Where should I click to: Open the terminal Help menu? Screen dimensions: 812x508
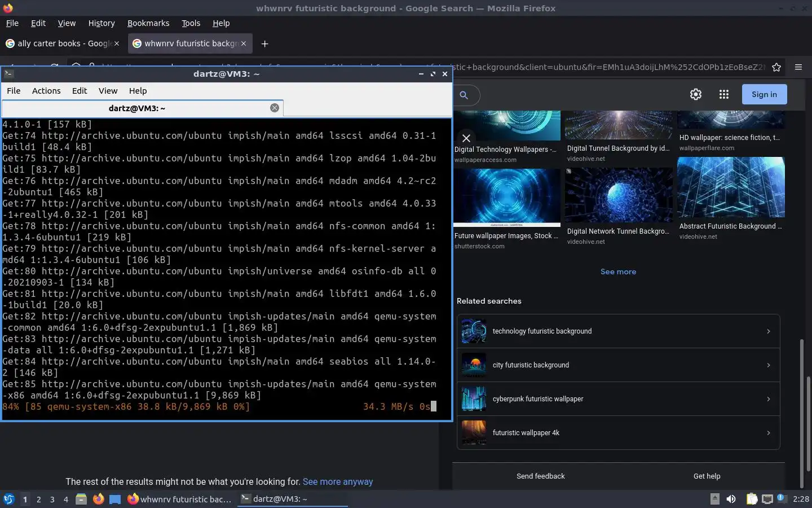(138, 90)
